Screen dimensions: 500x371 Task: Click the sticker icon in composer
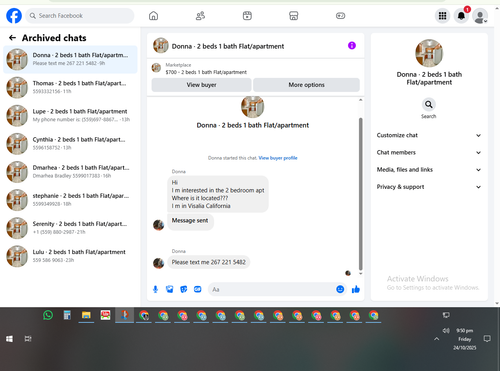184,289
